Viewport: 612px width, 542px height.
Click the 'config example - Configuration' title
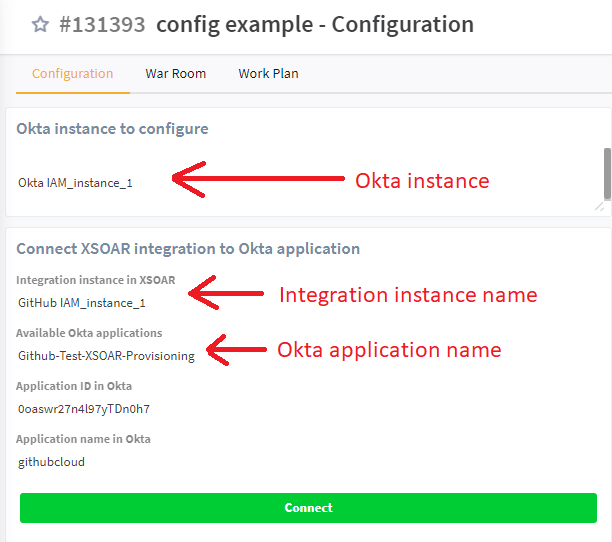point(314,25)
